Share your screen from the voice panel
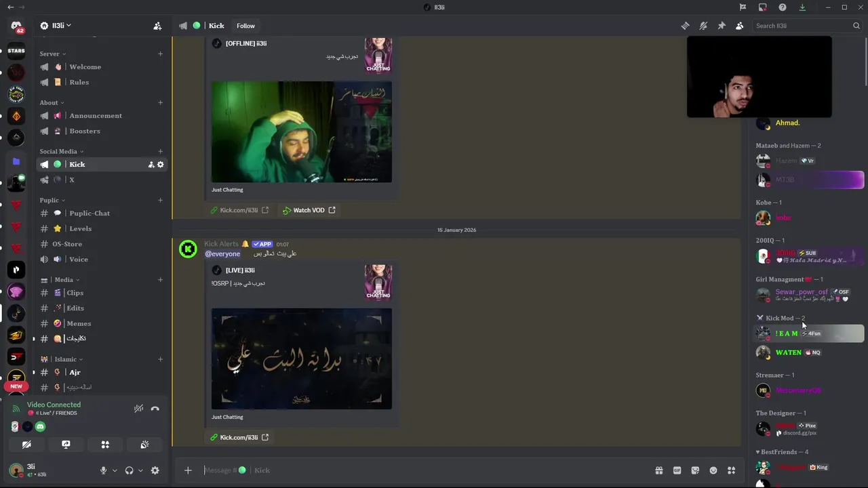This screenshot has width=868, height=488. pos(66,445)
